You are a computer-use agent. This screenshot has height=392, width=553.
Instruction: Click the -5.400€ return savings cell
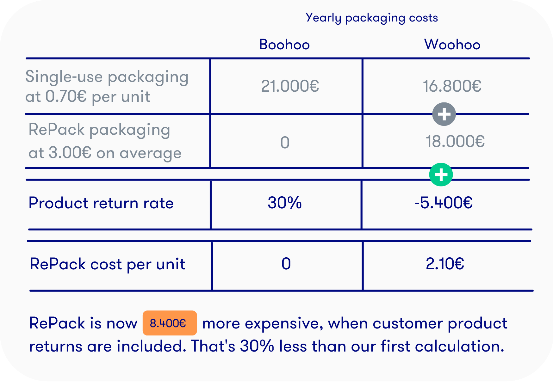[x=444, y=203]
